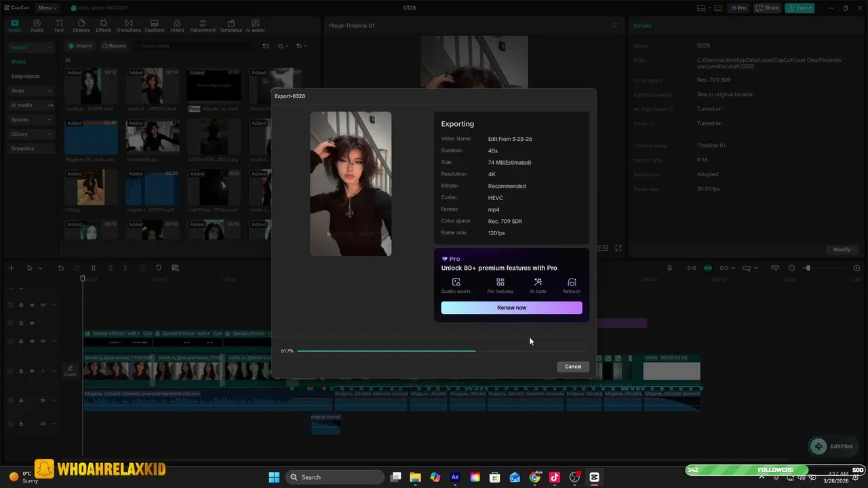Click the Pro badge in title bar

(x=738, y=8)
